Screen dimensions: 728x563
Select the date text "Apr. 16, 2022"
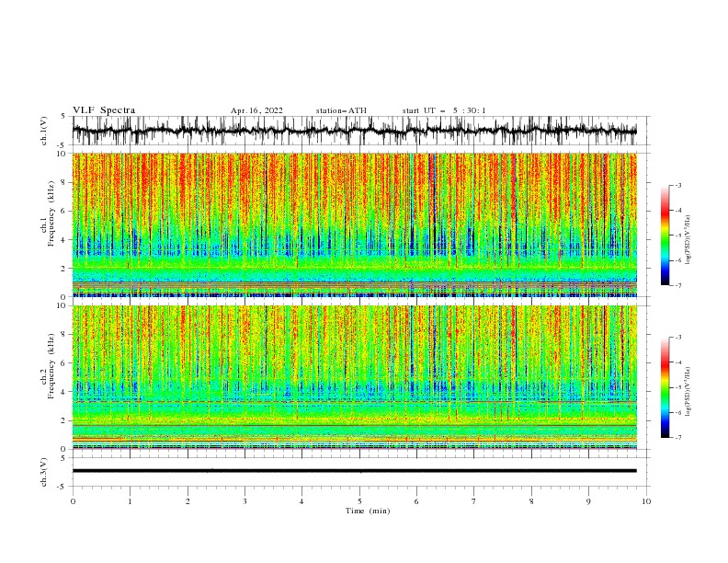pyautogui.click(x=256, y=110)
